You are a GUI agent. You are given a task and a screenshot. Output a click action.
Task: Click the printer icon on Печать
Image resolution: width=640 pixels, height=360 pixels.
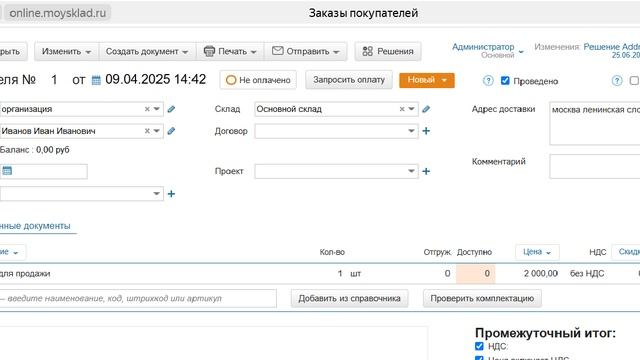pyautogui.click(x=209, y=51)
